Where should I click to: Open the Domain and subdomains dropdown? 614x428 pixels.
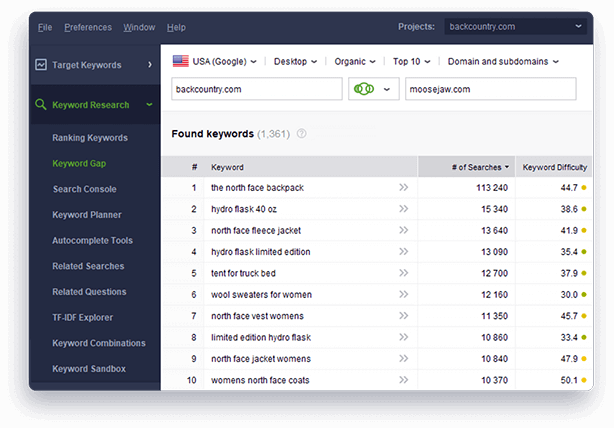point(503,61)
